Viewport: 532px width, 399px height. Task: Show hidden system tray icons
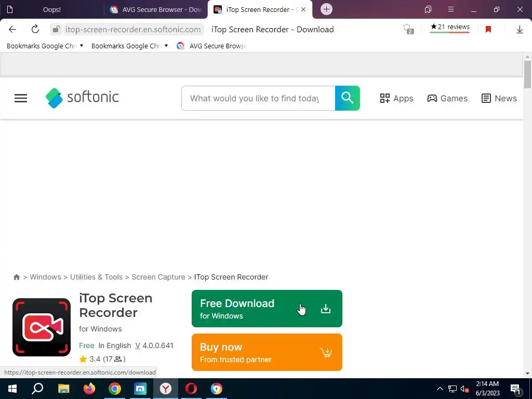click(440, 389)
